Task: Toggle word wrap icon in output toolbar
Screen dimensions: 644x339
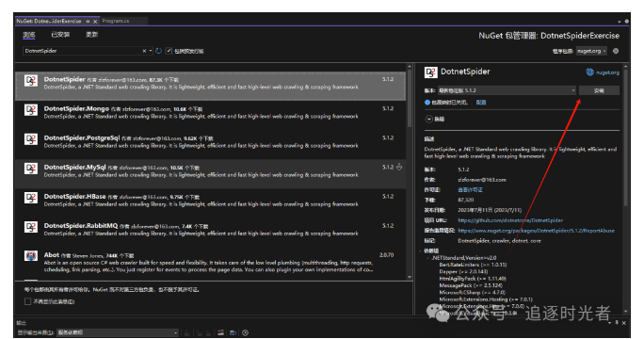Action: pos(233,332)
